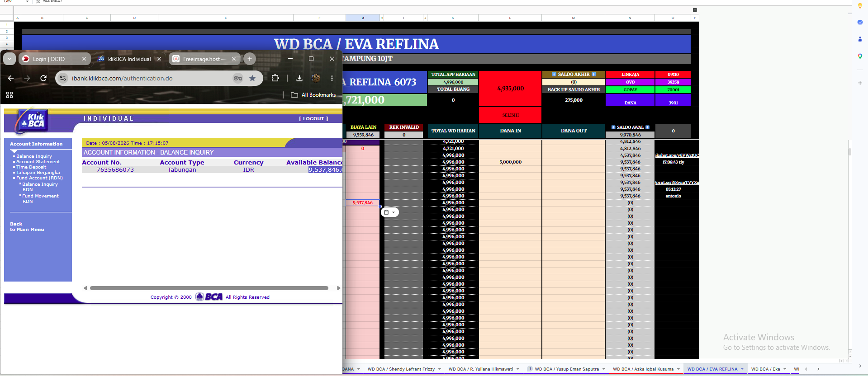The image size is (868, 376).
Task: Open the WD BCA / Eka sheet tab
Action: (x=765, y=369)
